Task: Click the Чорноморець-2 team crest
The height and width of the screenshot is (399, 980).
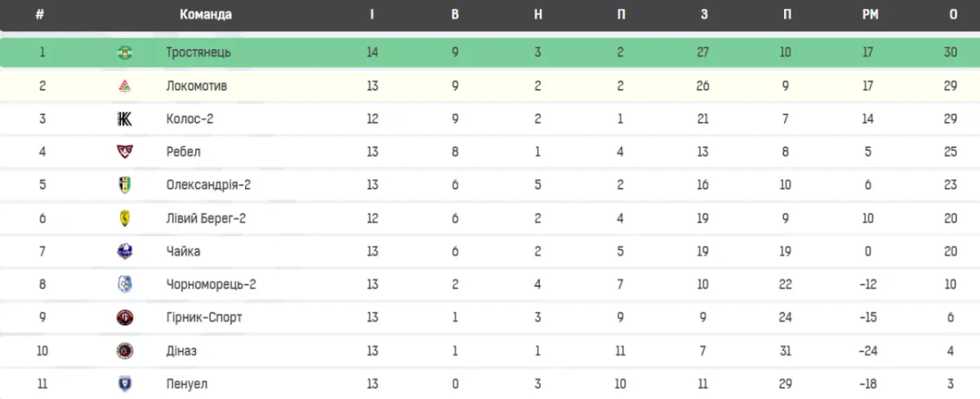Action: click(x=124, y=285)
